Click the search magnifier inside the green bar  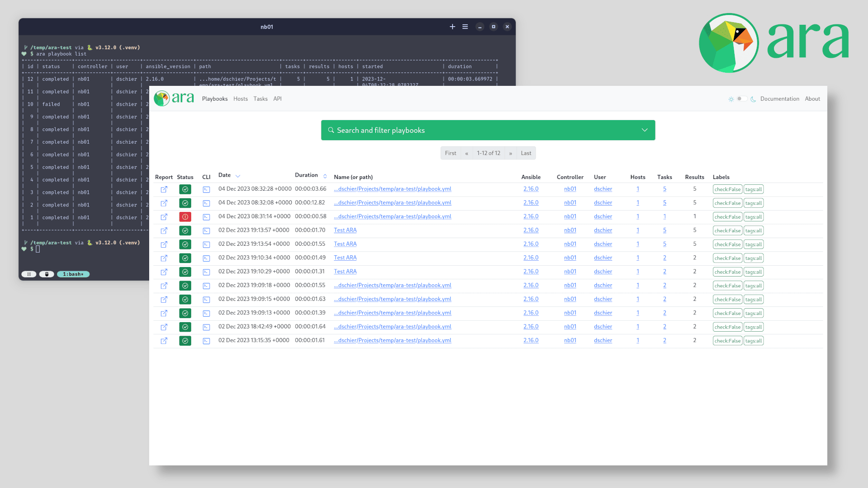(330, 130)
